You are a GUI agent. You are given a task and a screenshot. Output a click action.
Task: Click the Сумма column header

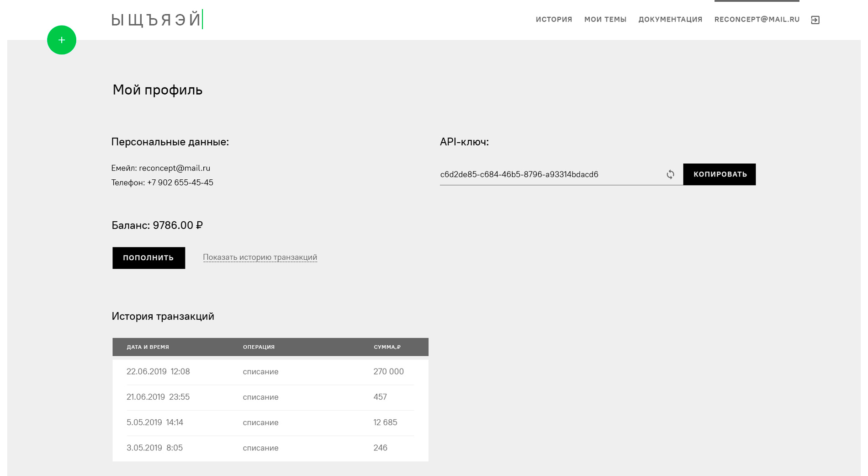[387, 347]
